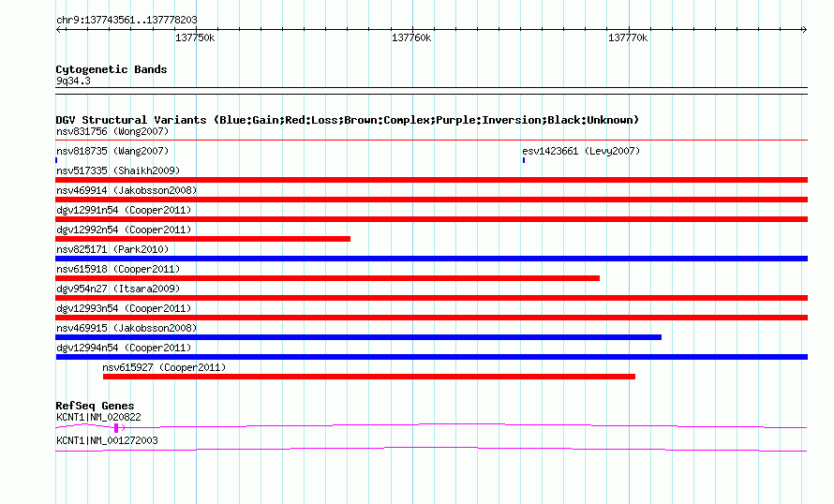Click the KCNT1 NM_001272003 intron line
Viewport: 834px width, 504px height.
click(431, 450)
